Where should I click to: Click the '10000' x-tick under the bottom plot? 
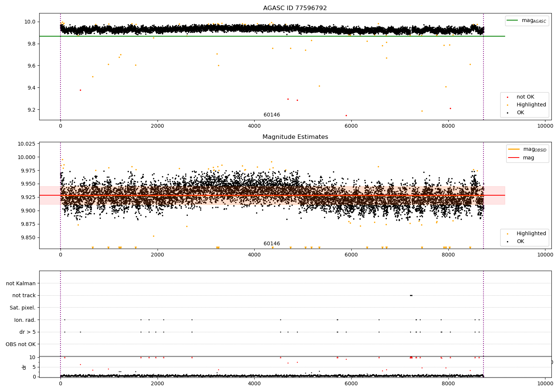[x=545, y=383]
